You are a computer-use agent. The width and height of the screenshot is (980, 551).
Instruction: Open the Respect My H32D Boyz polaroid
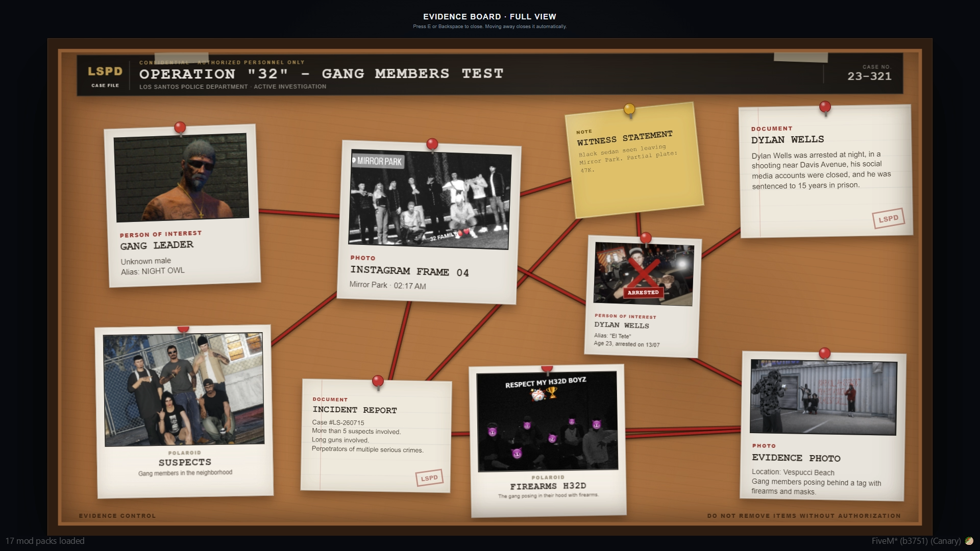(x=547, y=421)
